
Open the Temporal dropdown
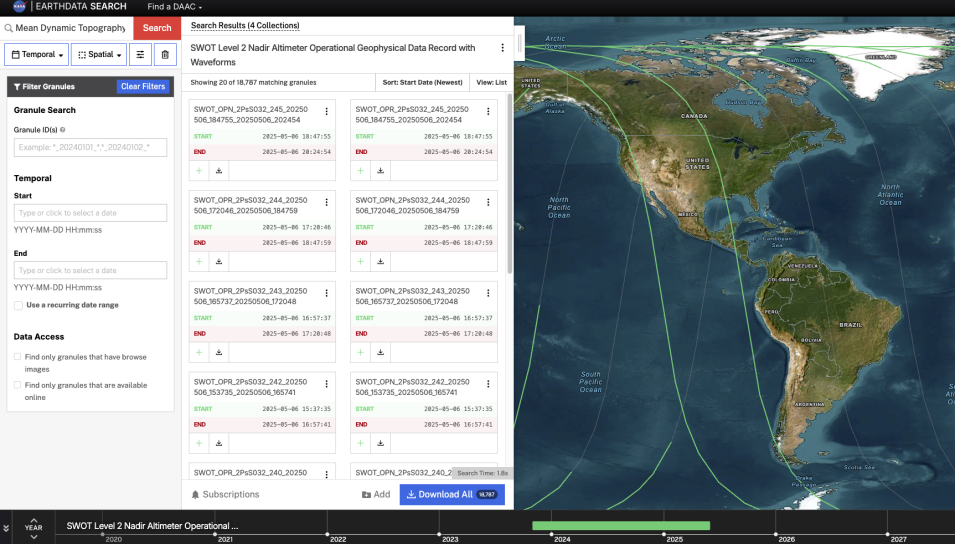(37, 54)
